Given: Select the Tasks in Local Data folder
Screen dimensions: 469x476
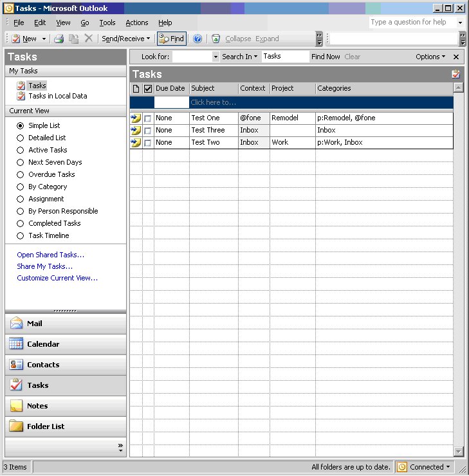Looking at the screenshot, I should [x=57, y=96].
